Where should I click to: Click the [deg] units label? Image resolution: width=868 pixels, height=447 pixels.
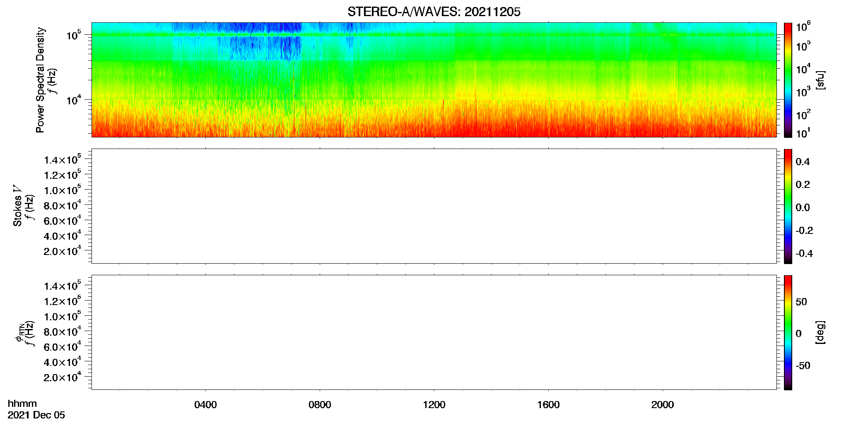[x=820, y=332]
